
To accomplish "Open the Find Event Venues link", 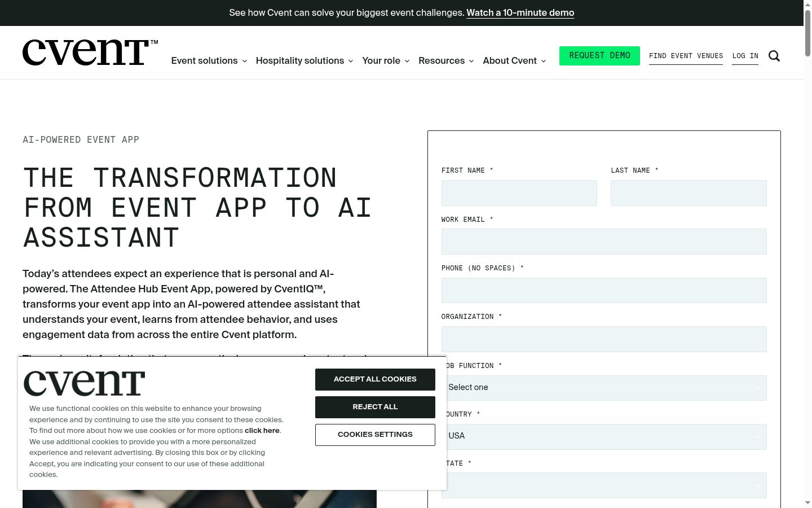I will [x=686, y=56].
